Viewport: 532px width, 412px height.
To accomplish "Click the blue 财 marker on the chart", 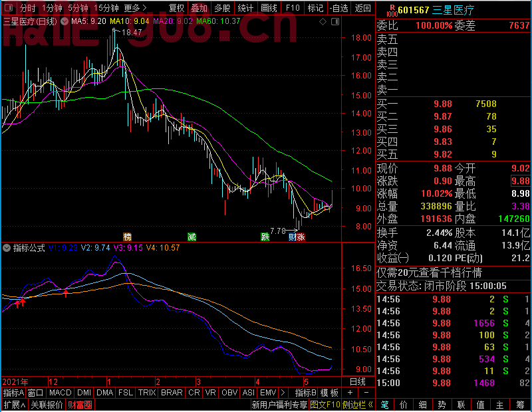I will (x=293, y=237).
